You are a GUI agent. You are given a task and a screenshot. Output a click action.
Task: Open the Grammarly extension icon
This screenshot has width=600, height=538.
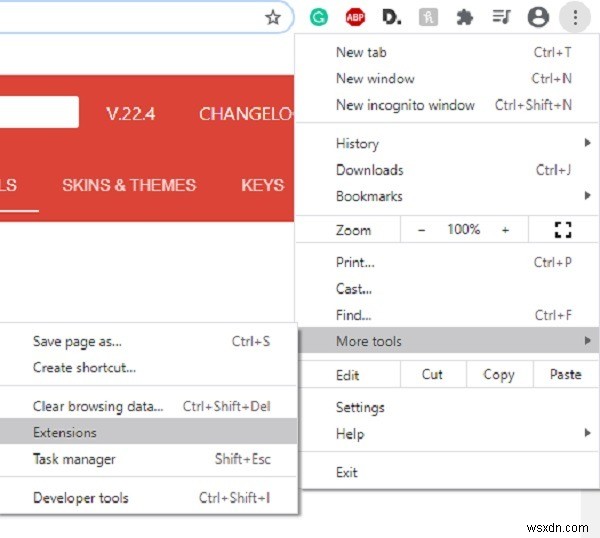pos(319,17)
